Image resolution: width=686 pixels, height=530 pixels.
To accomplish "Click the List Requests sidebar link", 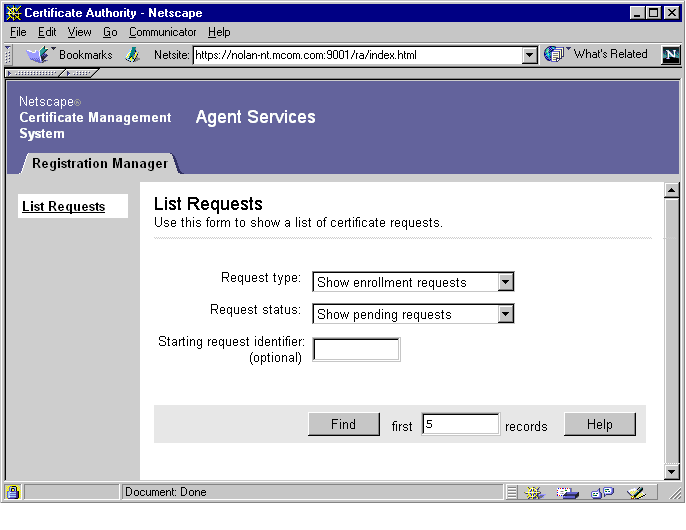I will point(63,206).
